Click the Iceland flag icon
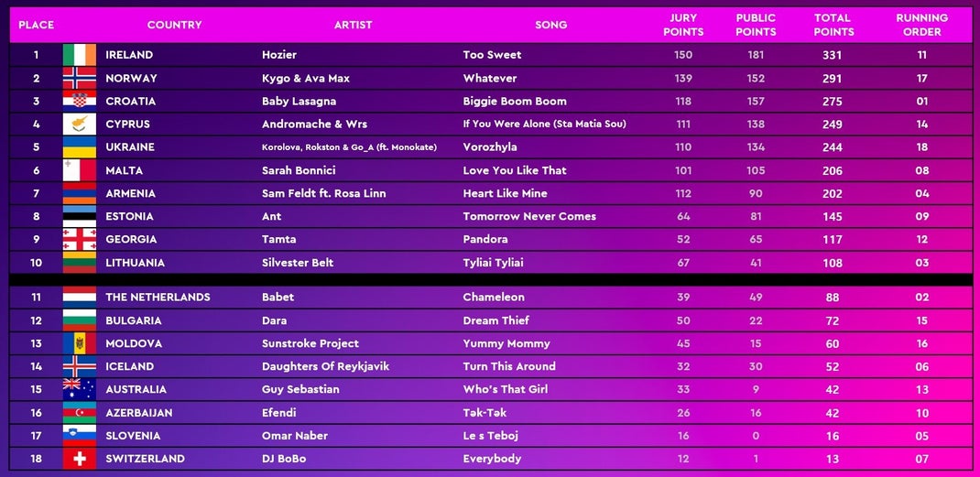This screenshot has width=980, height=477. (80, 366)
